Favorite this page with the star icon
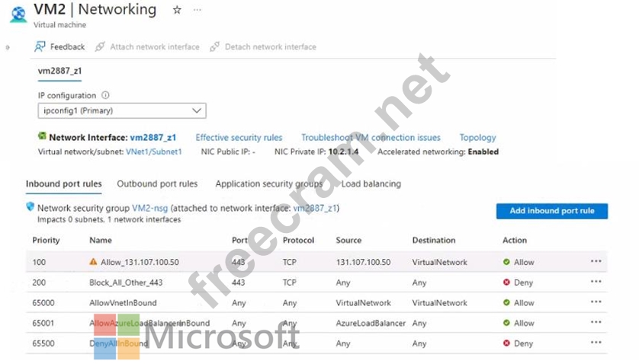 [x=177, y=10]
